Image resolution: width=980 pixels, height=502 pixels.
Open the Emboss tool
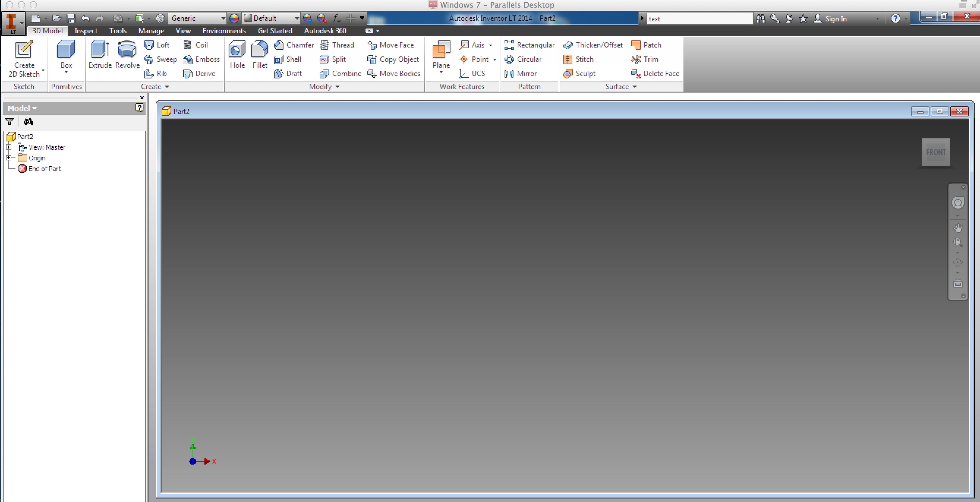pos(201,59)
